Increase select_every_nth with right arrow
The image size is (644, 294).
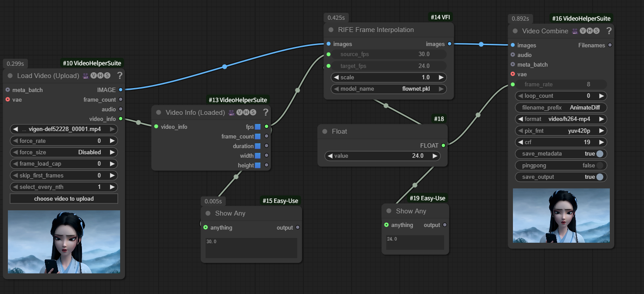click(112, 187)
